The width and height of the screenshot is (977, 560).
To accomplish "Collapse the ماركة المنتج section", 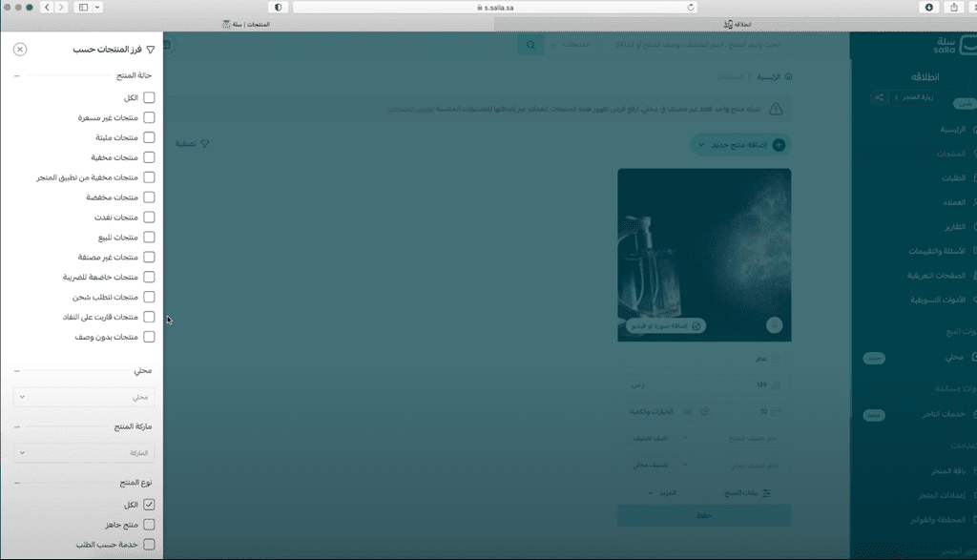I will 17,427.
